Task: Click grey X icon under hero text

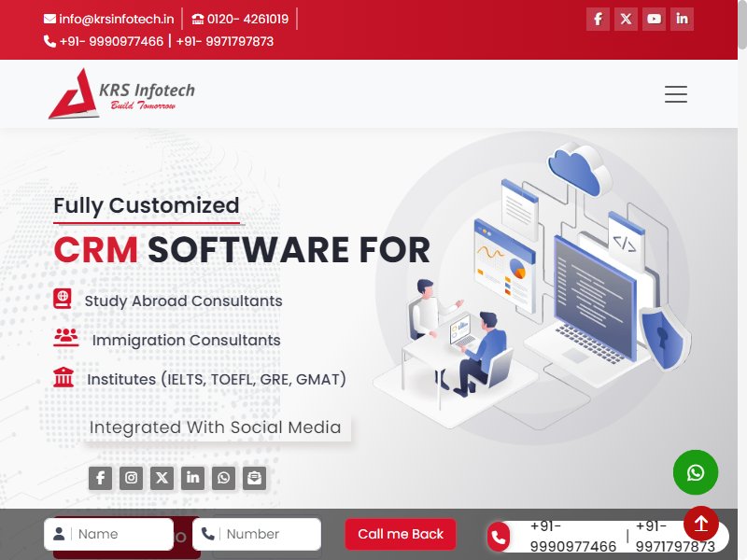Action: point(162,478)
